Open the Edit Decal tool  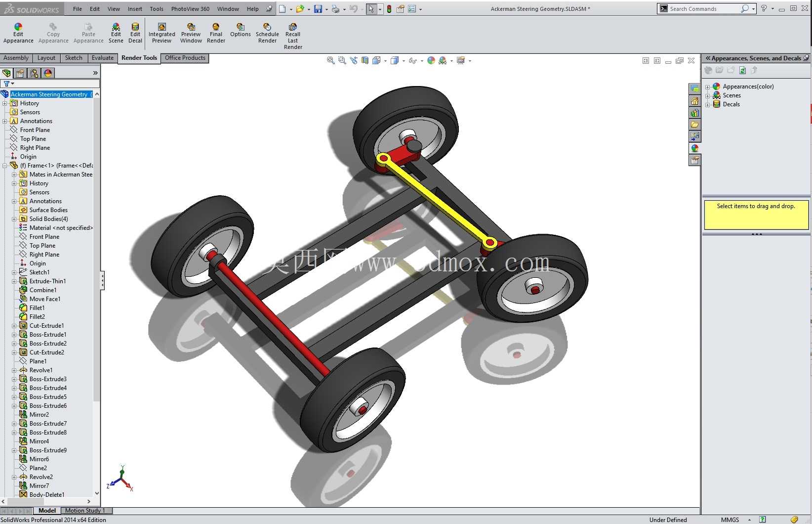[x=135, y=33]
